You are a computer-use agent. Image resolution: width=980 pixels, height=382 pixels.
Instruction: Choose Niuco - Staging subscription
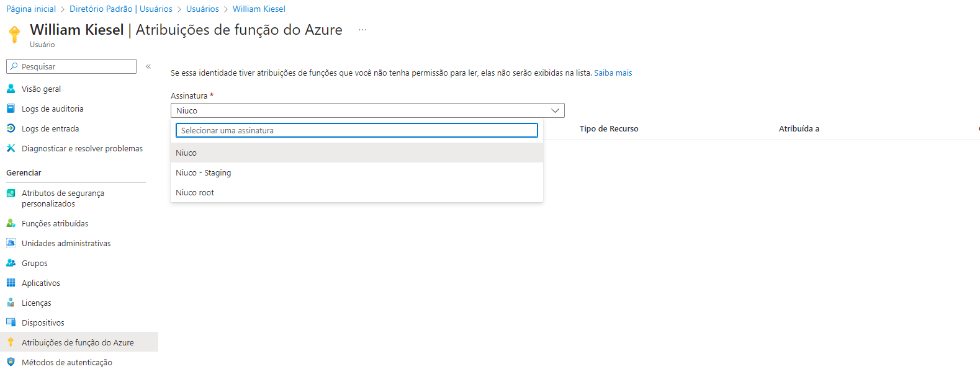(x=357, y=172)
